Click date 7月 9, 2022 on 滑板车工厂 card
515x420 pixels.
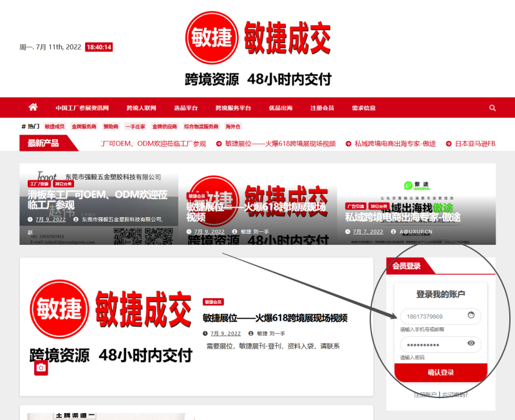(x=51, y=219)
